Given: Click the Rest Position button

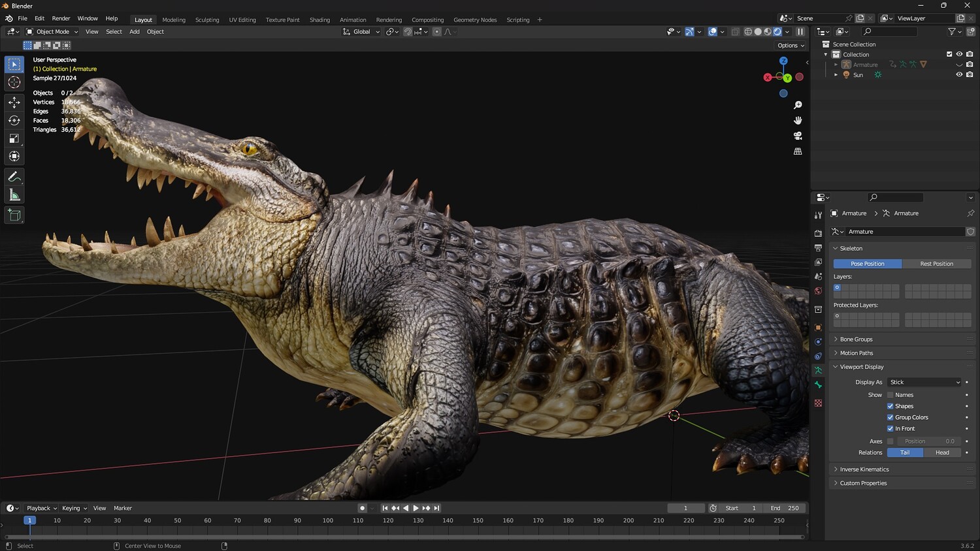Looking at the screenshot, I should click(x=936, y=264).
